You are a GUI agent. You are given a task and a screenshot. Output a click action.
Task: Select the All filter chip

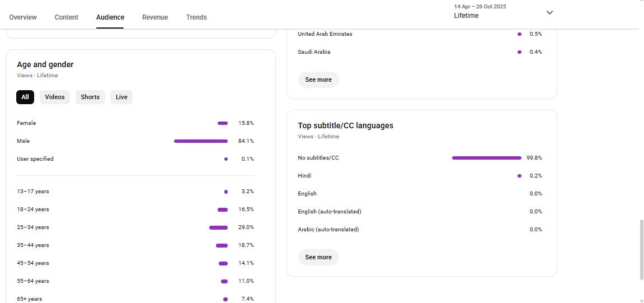pyautogui.click(x=25, y=97)
